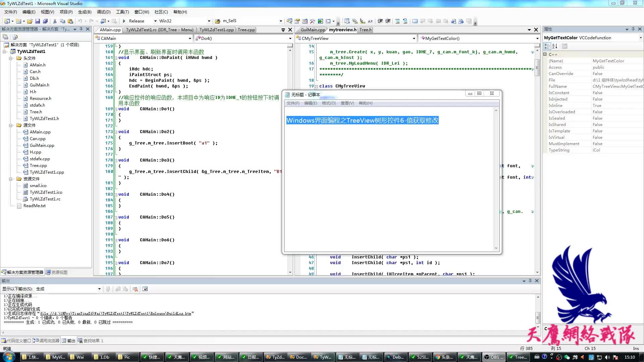Click the OBS taskbar button
The height and width of the screenshot is (362, 644).
pyautogui.click(x=494, y=357)
